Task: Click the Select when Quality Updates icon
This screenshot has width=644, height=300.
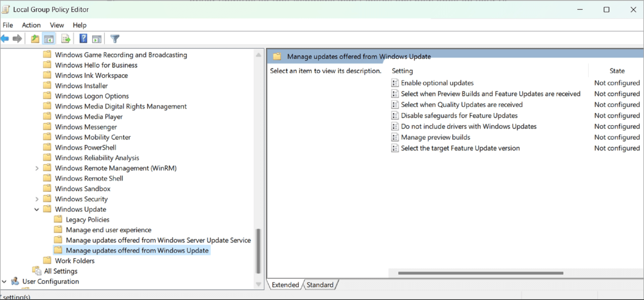Action: click(395, 105)
